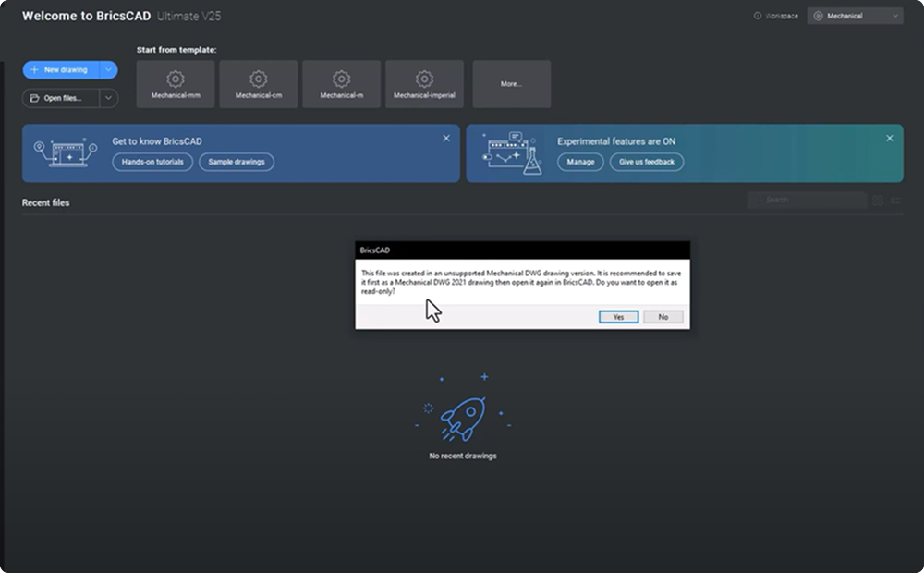Open Hands-on tutorials
The height and width of the screenshot is (573, 924).
152,162
